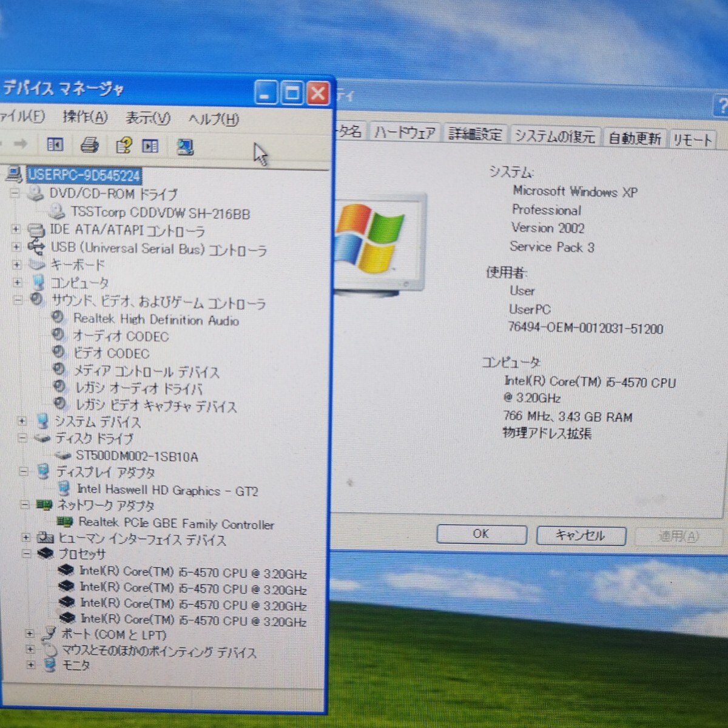This screenshot has width=728, height=728.
Task: Switch to システムの復元 tab
Action: (555, 136)
